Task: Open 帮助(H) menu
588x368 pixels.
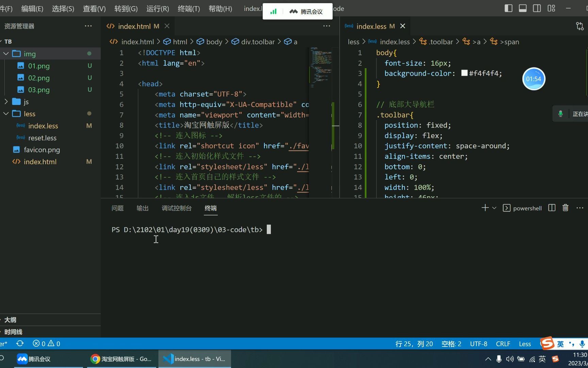Action: click(220, 9)
